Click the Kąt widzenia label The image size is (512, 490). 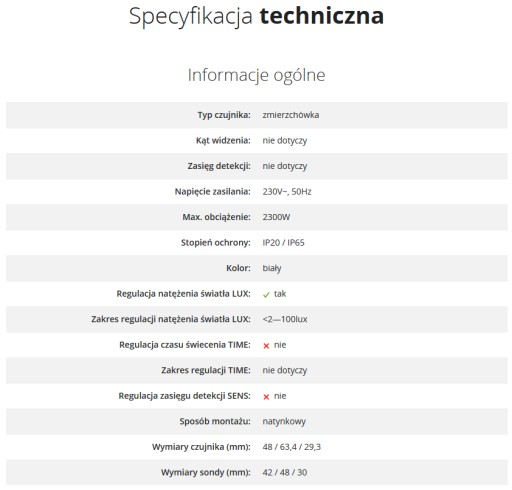tap(223, 140)
